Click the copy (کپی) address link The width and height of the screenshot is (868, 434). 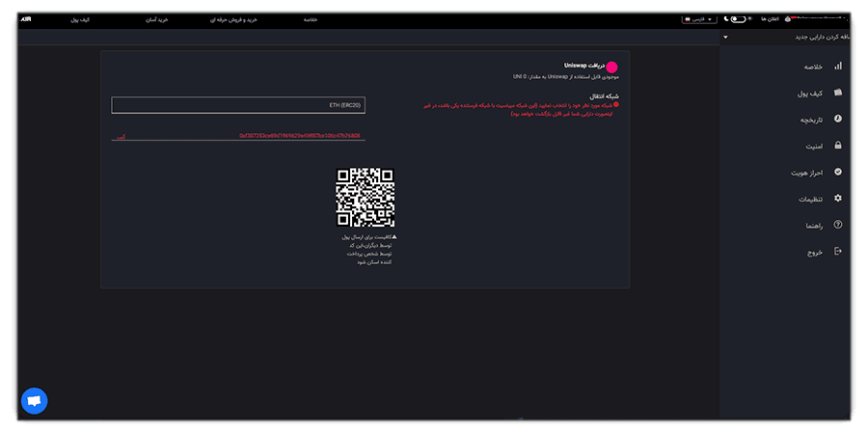point(121,136)
